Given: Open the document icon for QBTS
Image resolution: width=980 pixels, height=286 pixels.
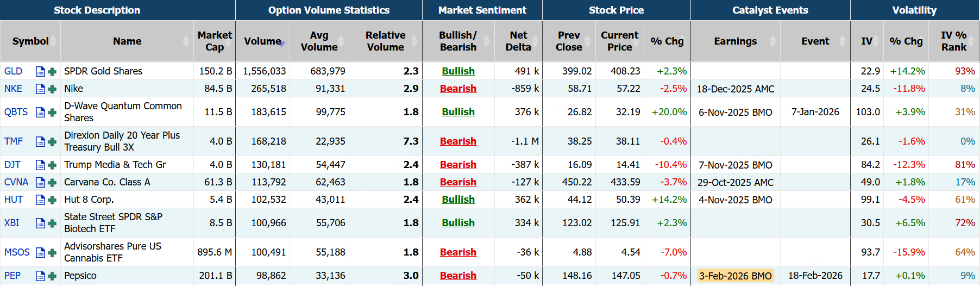Looking at the screenshot, I should click(x=40, y=113).
